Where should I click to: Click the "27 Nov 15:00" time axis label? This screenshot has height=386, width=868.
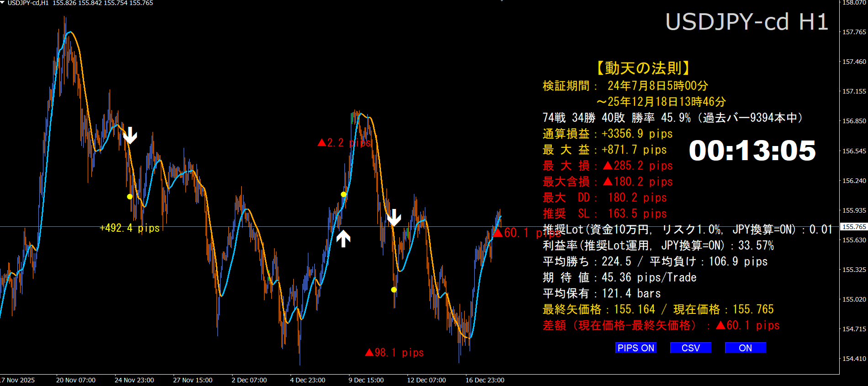(193, 380)
